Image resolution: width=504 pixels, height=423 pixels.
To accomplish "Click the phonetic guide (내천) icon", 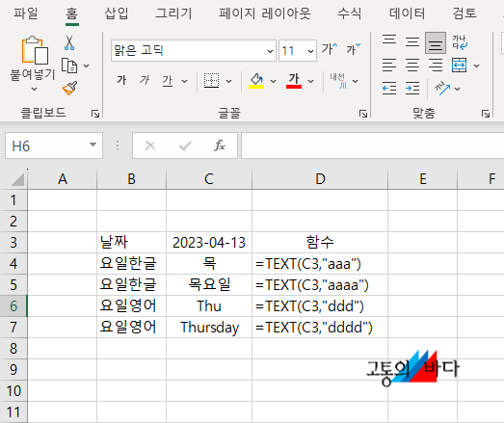I will click(338, 81).
